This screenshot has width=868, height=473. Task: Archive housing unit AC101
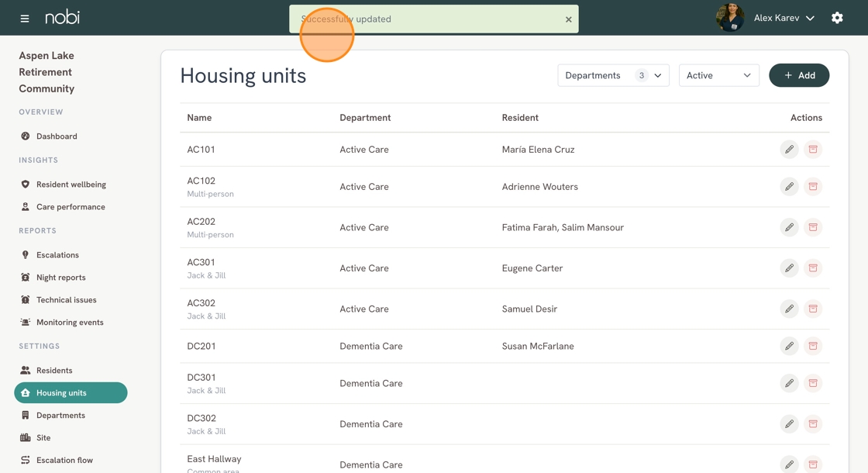813,150
